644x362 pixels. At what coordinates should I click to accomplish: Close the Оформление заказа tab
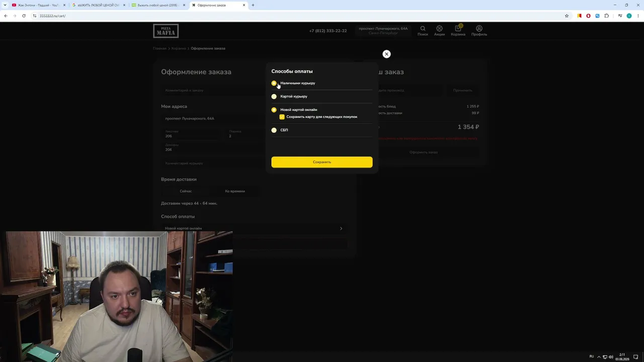244,5
